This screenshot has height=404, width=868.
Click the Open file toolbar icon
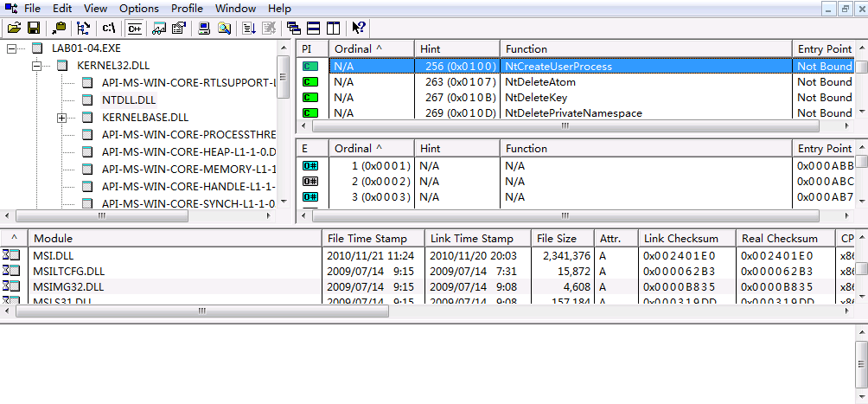point(14,28)
